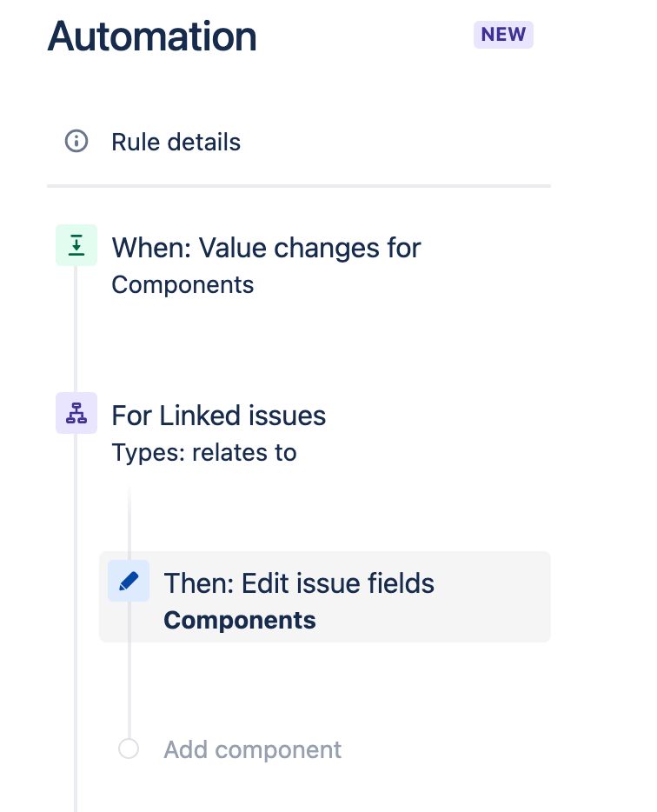Click the Components text under the trigger

click(182, 285)
